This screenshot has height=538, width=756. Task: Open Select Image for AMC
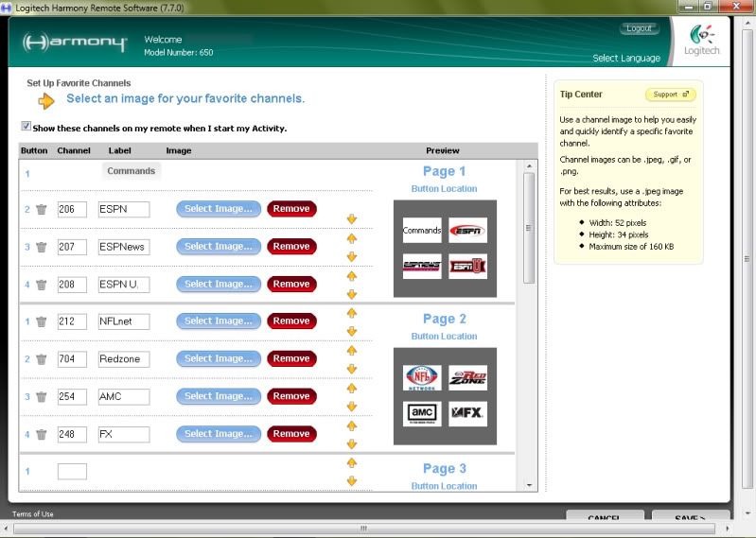coord(219,396)
